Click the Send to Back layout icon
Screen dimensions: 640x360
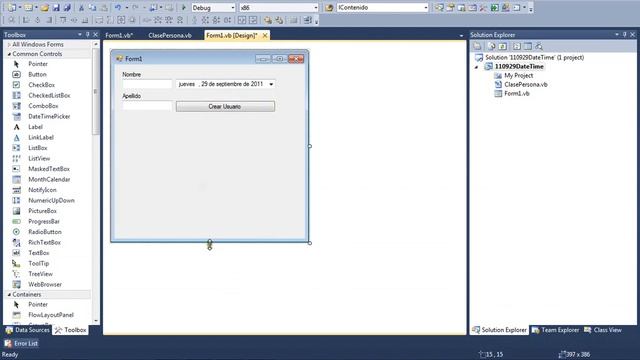coord(279,20)
